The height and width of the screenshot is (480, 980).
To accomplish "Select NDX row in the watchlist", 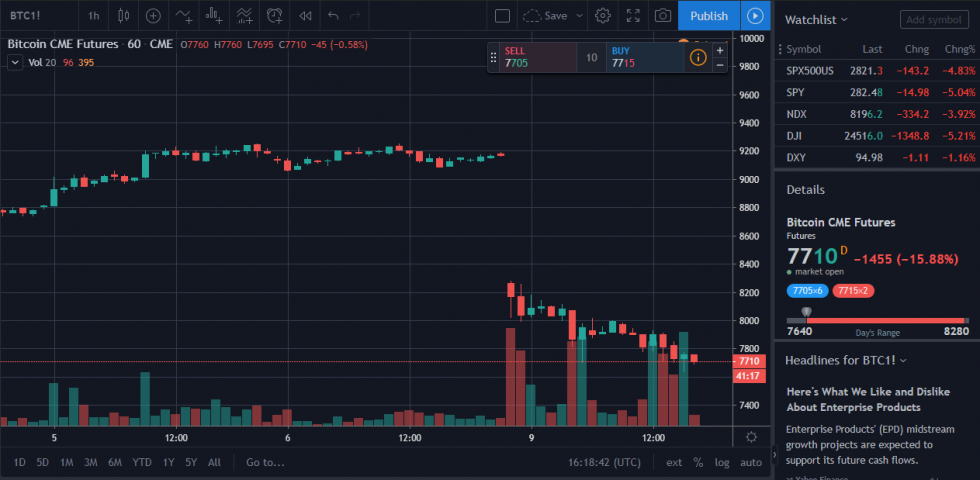I will pos(877,114).
